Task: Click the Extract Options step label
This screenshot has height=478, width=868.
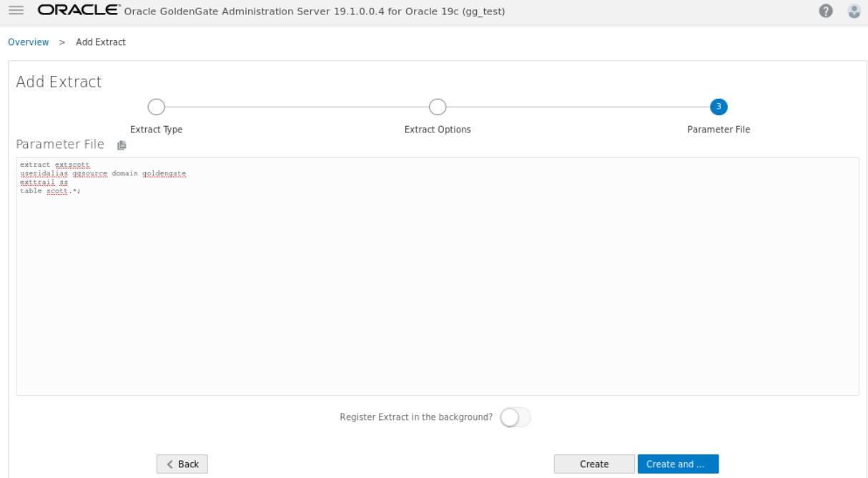Action: coord(438,130)
